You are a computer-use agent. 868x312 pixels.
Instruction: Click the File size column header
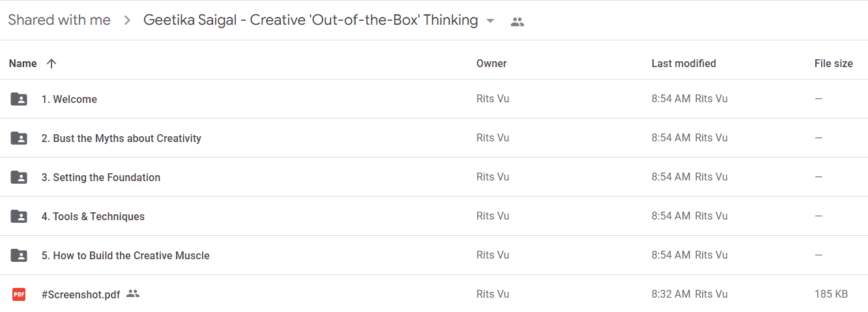click(x=833, y=63)
